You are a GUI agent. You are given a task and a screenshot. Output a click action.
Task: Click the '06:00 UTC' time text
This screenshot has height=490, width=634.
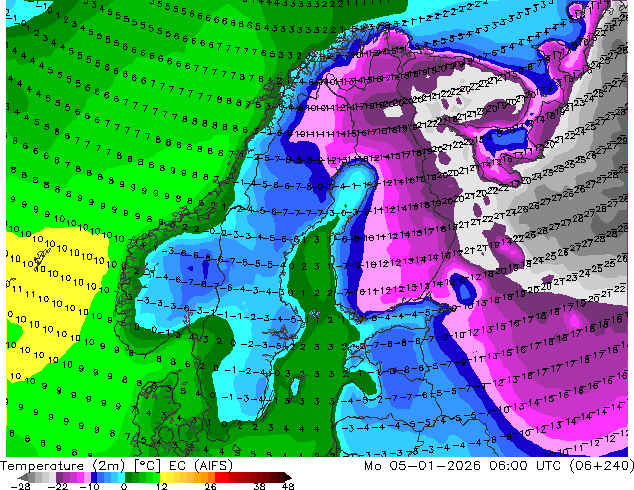527,466
